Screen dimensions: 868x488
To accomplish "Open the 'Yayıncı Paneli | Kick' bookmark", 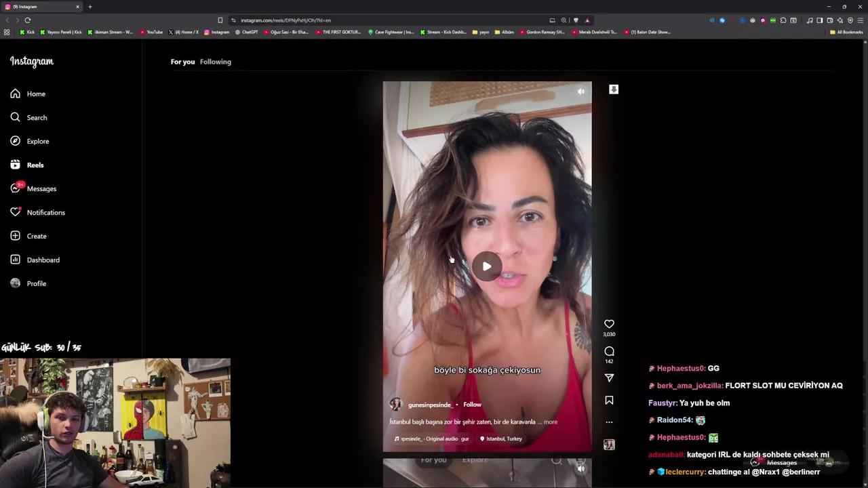I will 61,32.
